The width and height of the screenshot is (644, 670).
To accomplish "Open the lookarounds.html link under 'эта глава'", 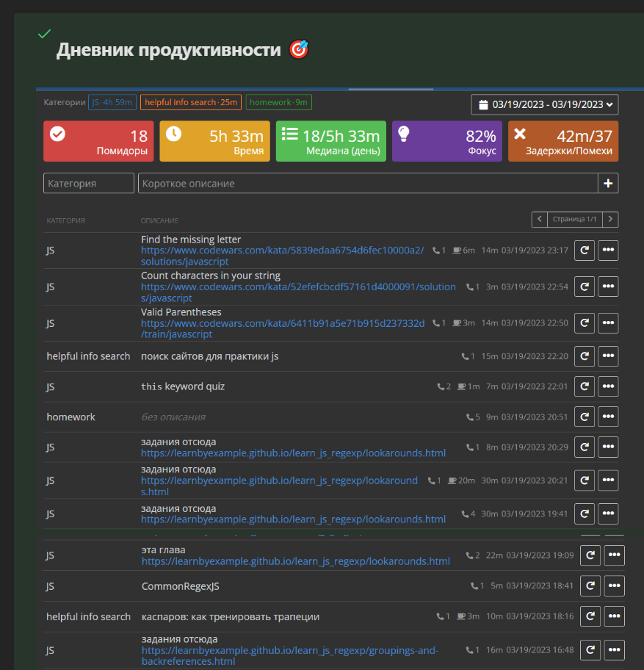I will pyautogui.click(x=295, y=561).
